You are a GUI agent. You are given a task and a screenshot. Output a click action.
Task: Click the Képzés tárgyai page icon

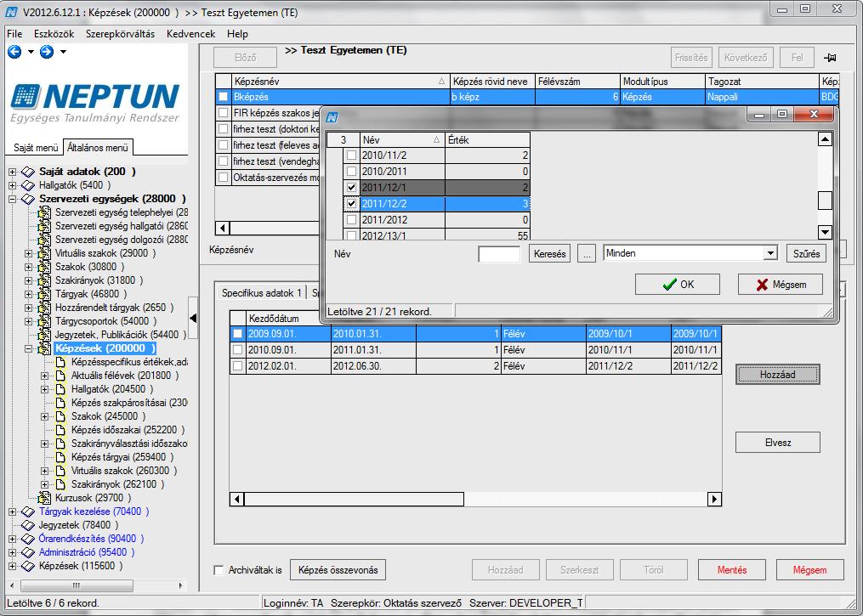click(60, 457)
